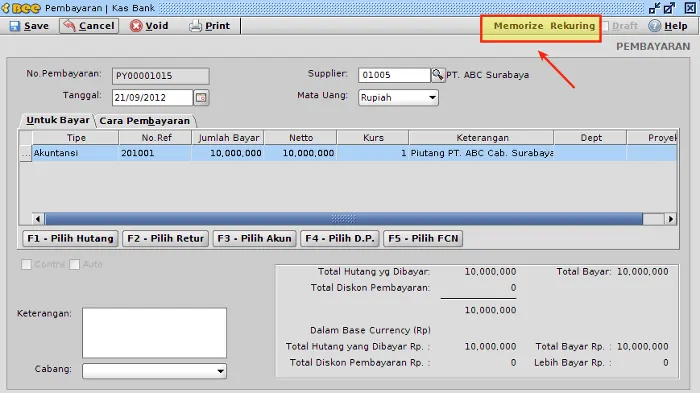
Task: Click the Kurs value 1 cell
Action: (373, 153)
